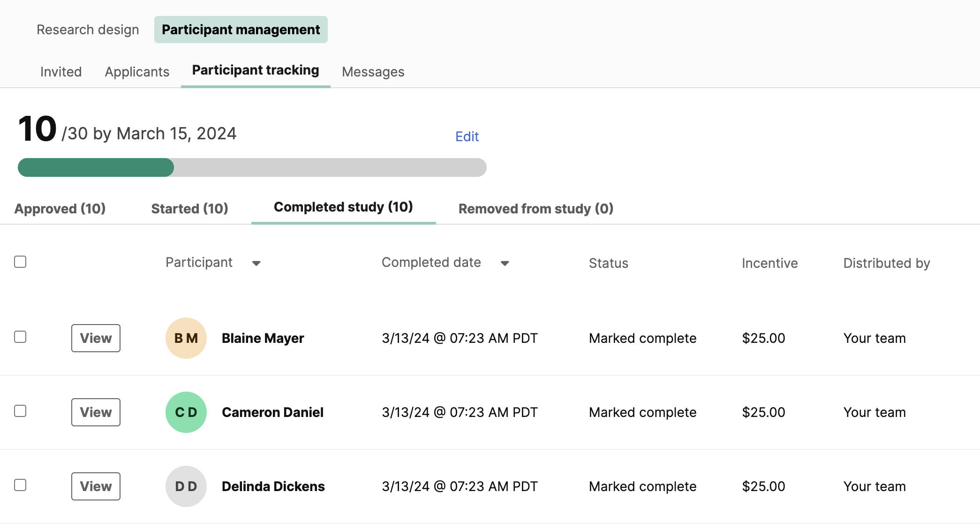Screen dimensions: 980x530
Task: Open Removed from study (0) tab
Action: pos(536,208)
